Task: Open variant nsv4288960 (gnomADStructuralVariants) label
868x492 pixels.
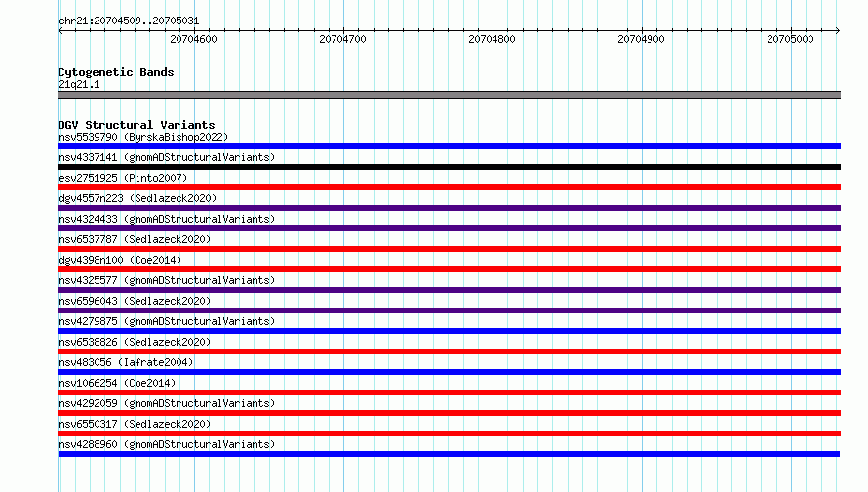Action: [167, 444]
